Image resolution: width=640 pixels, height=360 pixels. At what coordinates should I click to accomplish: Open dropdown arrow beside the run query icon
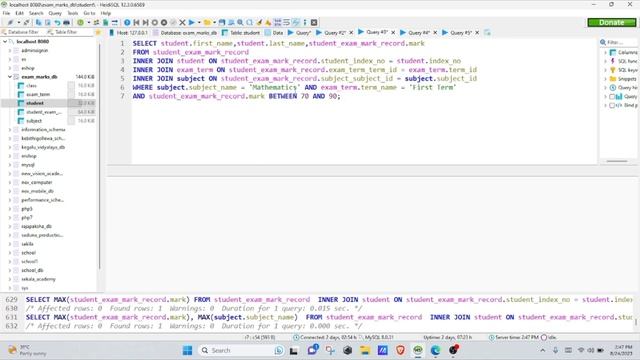(199, 22)
